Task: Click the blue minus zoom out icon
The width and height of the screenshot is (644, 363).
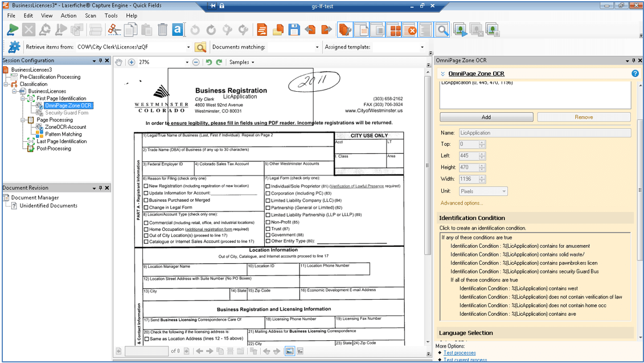Action: (x=196, y=62)
